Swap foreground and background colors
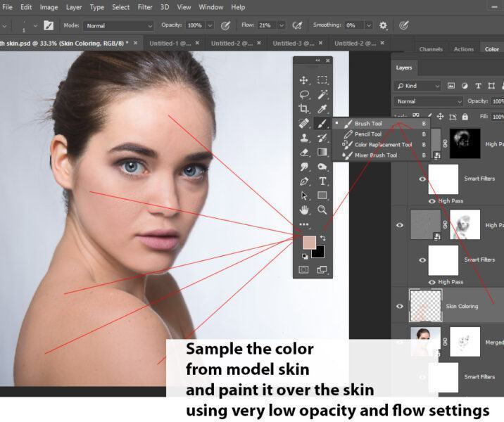The width and height of the screenshot is (504, 422). click(322, 238)
